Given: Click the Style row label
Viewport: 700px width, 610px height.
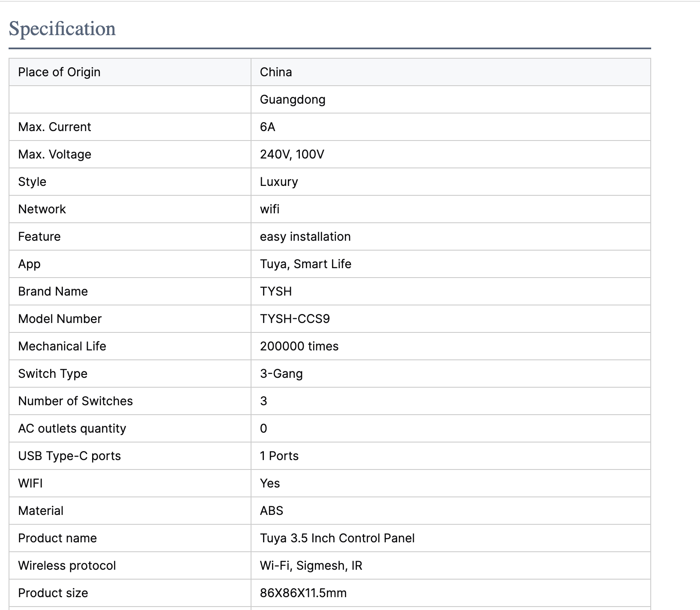Looking at the screenshot, I should (x=32, y=182).
